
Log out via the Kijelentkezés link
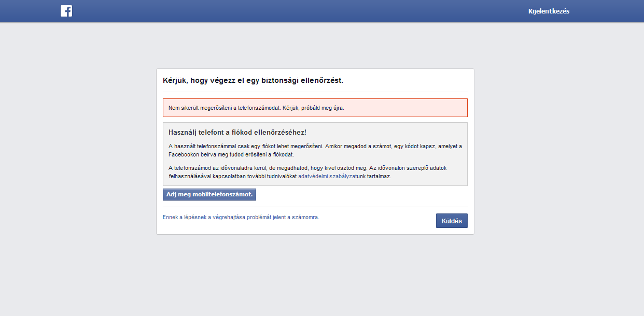(549, 11)
